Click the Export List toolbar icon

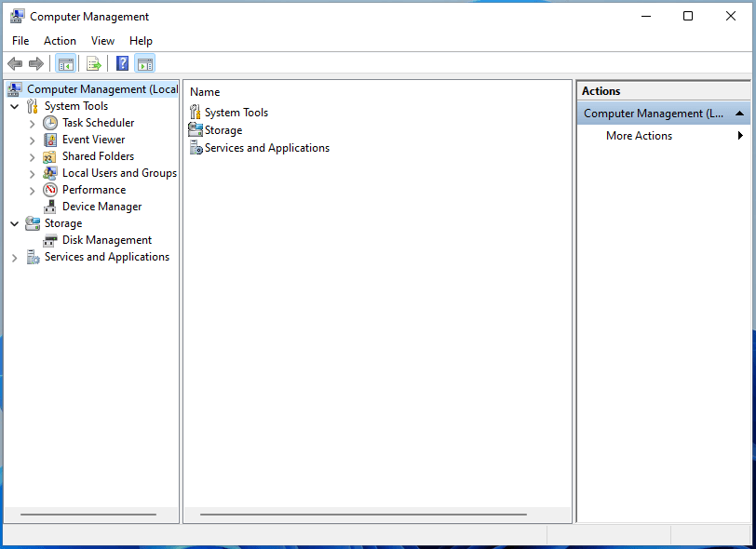point(94,63)
